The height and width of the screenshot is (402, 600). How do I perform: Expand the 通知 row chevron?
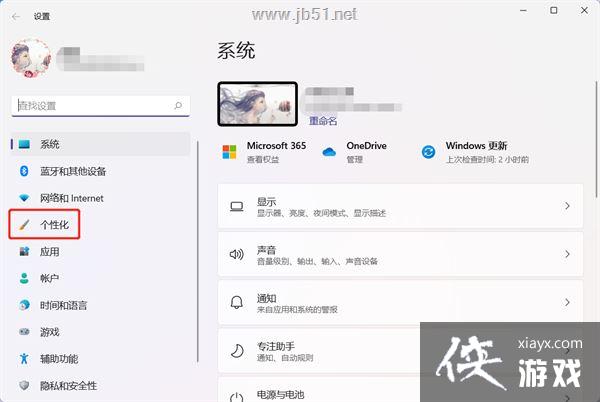(567, 302)
